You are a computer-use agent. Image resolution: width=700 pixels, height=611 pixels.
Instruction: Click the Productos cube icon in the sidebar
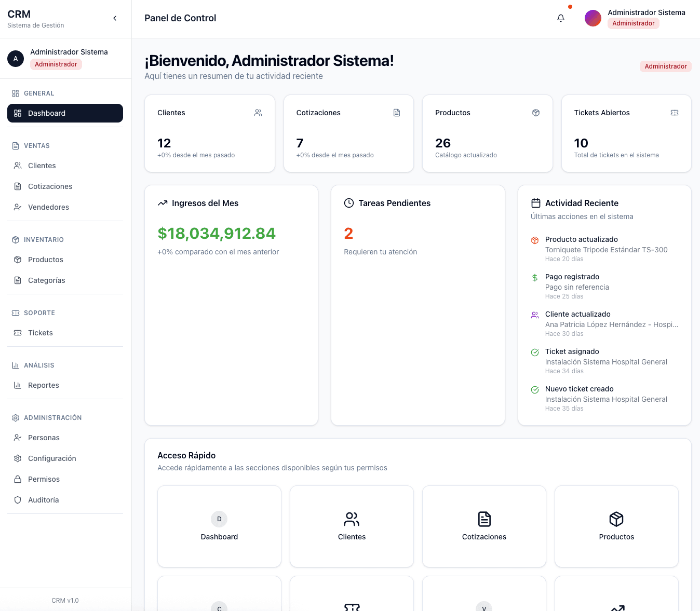coord(18,260)
